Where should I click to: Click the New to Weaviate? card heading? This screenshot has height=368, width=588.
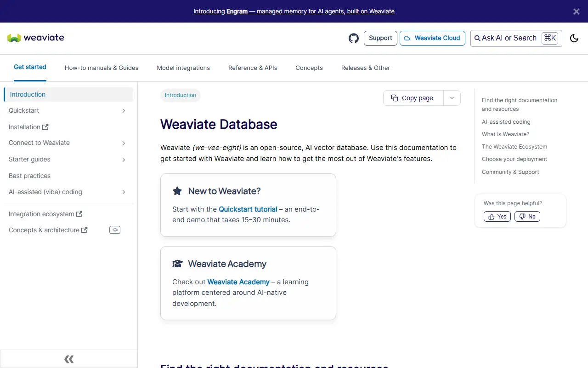(x=224, y=191)
